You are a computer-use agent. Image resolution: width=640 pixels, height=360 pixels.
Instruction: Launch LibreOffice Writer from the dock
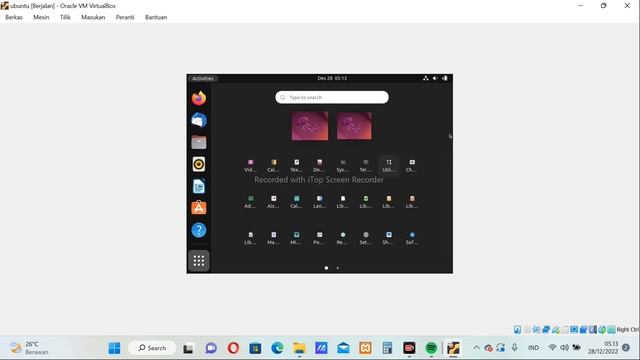point(199,187)
